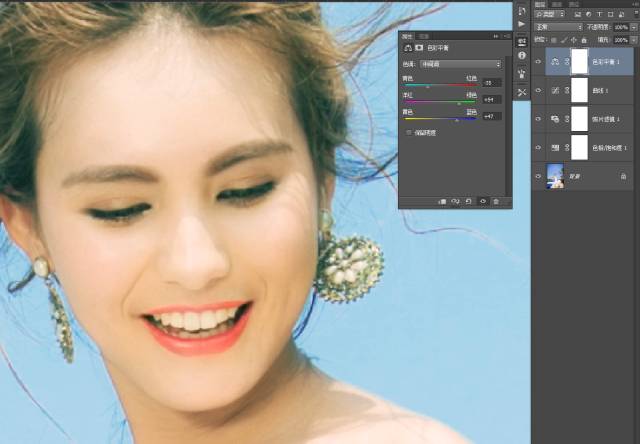Select the Photo Filter 1 layer name
Image resolution: width=640 pixels, height=444 pixels.
coord(606,119)
